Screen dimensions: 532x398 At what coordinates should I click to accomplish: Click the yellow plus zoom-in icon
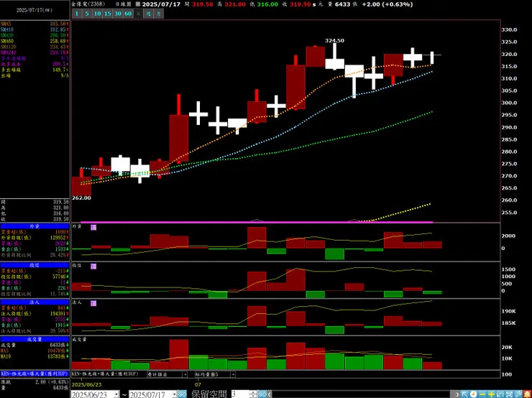[491, 394]
